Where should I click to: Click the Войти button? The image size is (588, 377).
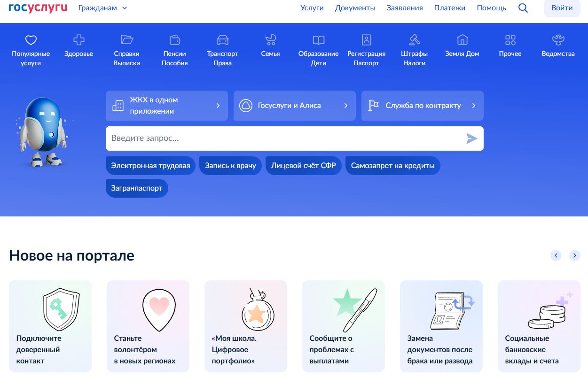pos(562,8)
